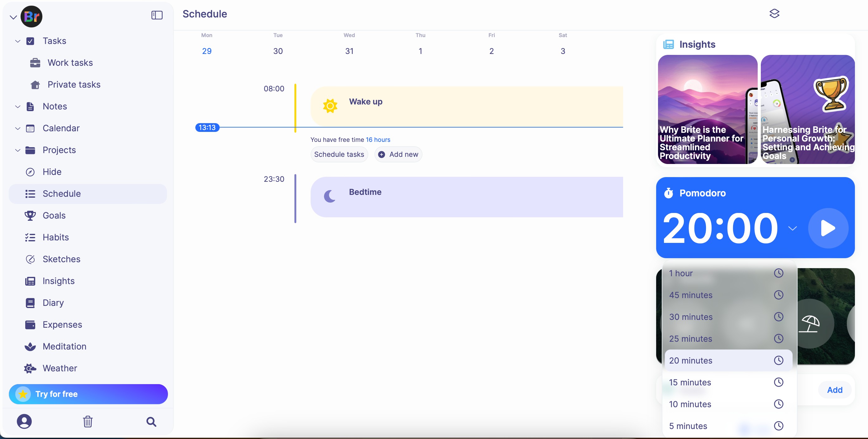Collapse the Projects section chevron
This screenshot has height=439, width=868.
17,150
